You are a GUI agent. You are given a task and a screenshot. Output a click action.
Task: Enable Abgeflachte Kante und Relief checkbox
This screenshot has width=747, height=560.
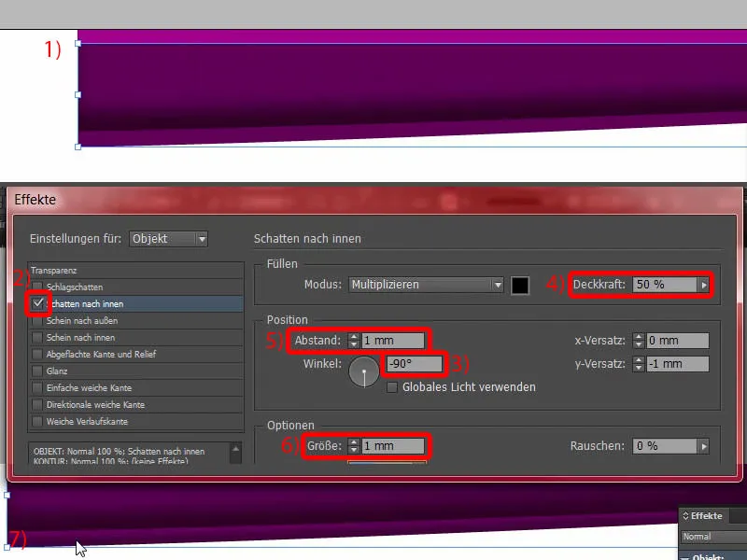(37, 355)
